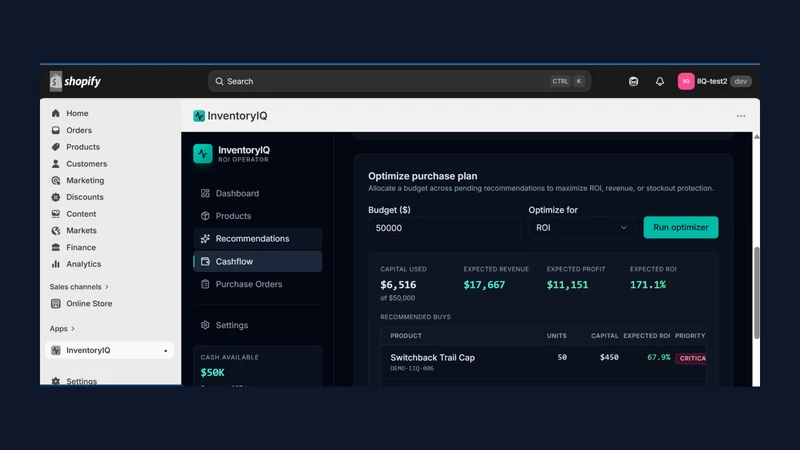This screenshot has height=450, width=800.
Task: Click the Orders inbox icon
Action: [x=56, y=130]
